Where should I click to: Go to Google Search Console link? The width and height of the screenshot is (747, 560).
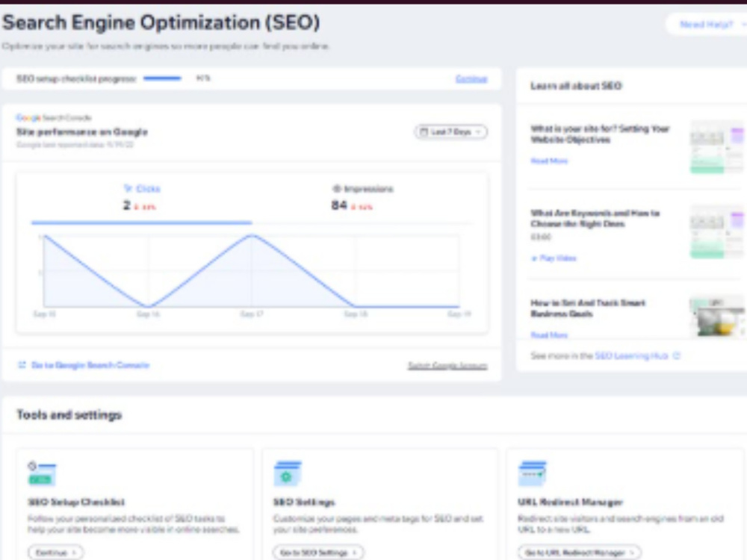pyautogui.click(x=90, y=365)
